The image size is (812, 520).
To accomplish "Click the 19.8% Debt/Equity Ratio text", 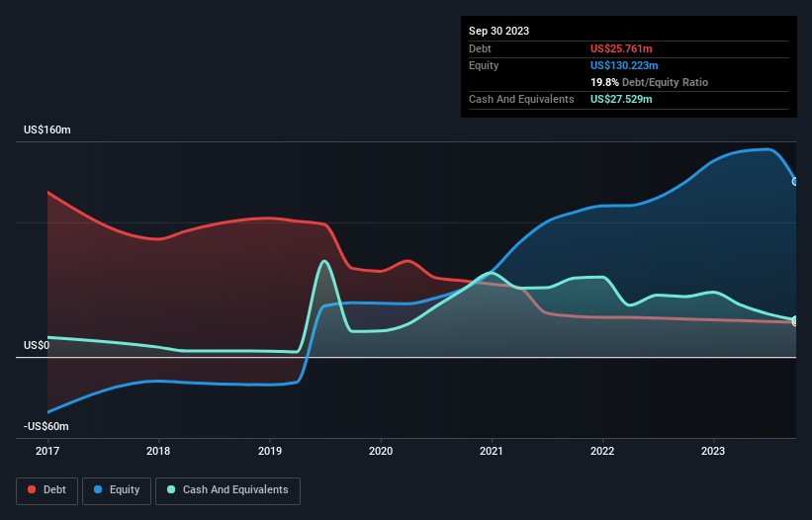I will (x=650, y=82).
